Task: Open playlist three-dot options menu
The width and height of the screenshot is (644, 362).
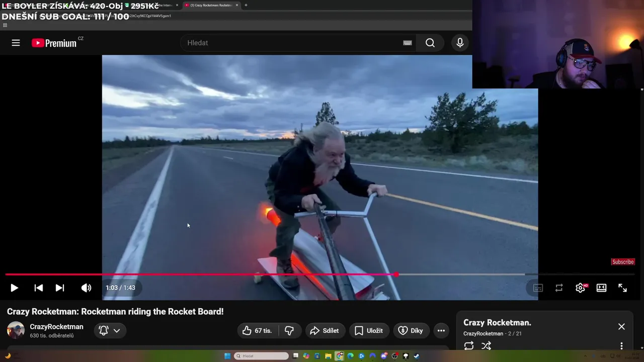Action: tap(621, 346)
